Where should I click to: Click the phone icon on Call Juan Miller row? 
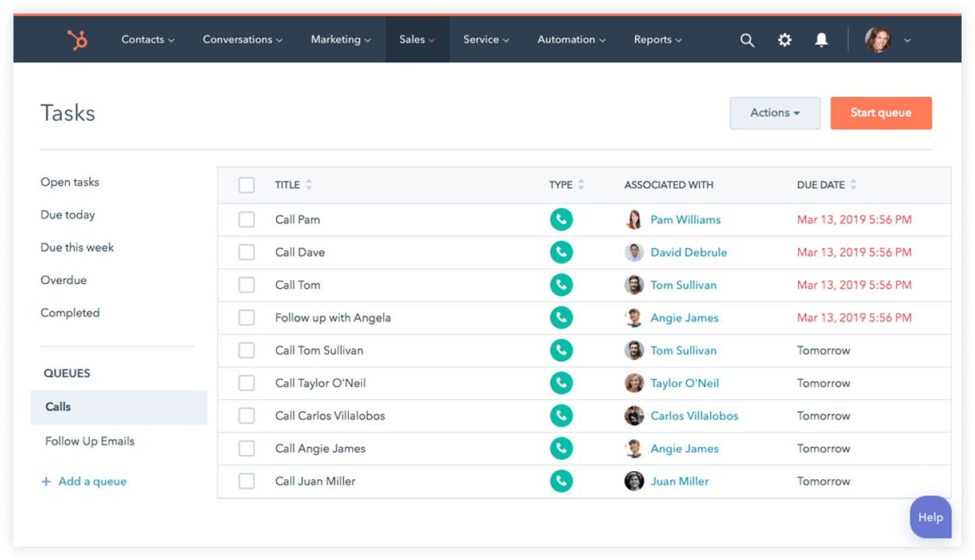pos(562,481)
